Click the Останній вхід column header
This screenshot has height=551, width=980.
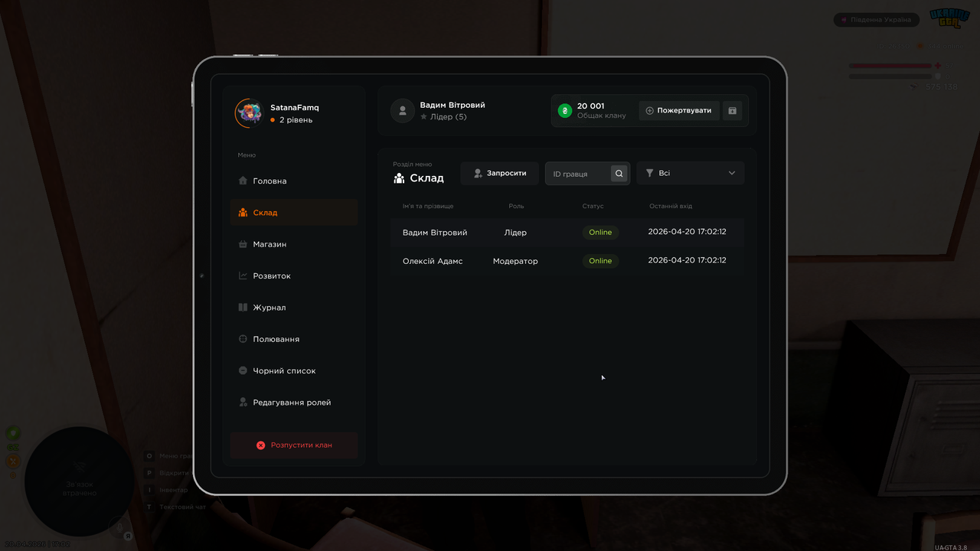671,207
